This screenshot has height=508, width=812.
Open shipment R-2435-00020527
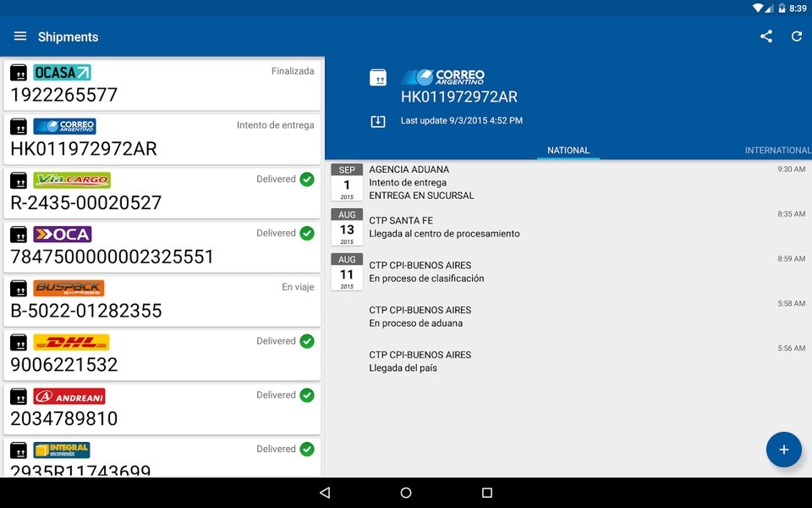[162, 193]
